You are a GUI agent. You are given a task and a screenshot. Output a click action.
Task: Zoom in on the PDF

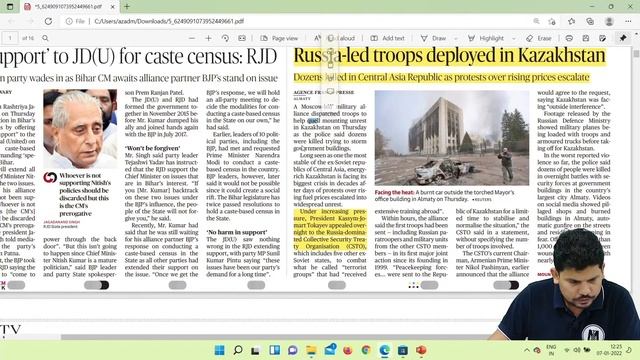click(x=208, y=38)
